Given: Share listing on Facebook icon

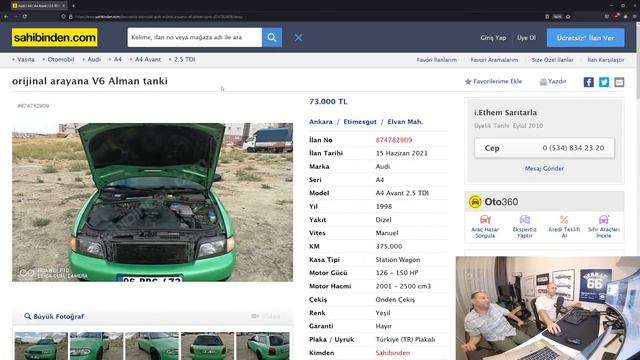Looking at the screenshot, I should (589, 82).
